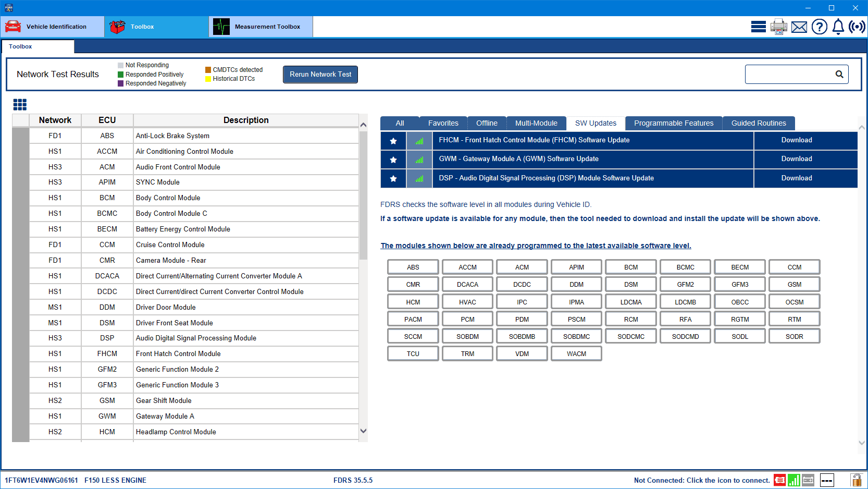Click scroll-down arrow of right panel
The width and height of the screenshot is (868, 489).
862,443
